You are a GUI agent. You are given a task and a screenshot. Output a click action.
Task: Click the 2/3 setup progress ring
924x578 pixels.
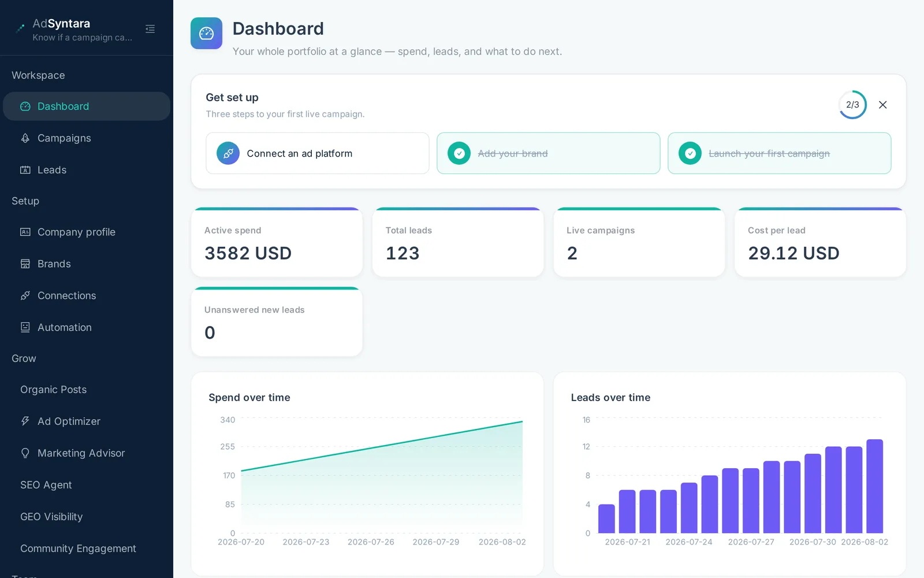(x=852, y=105)
